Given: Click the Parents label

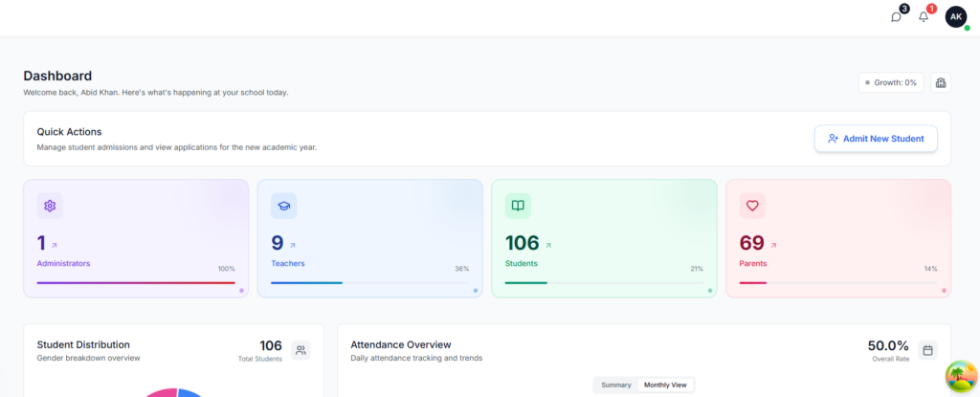Looking at the screenshot, I should [752, 263].
